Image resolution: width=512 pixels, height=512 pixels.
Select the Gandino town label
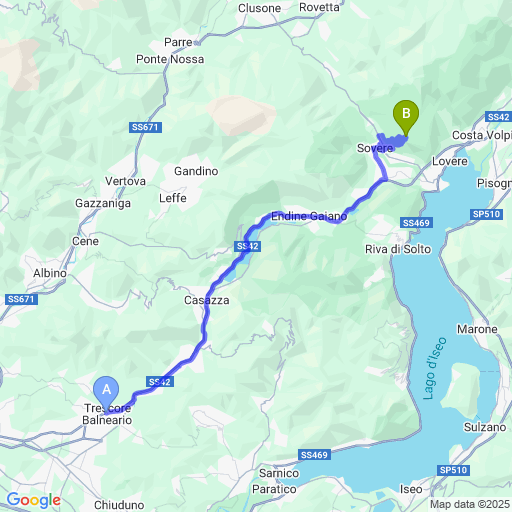pyautogui.click(x=196, y=171)
